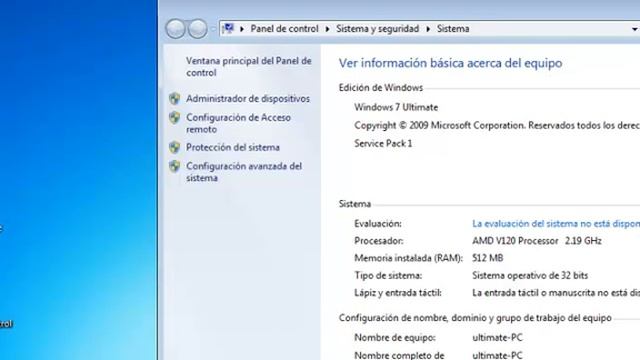Expand the arrow before Sistema y seguridad

coord(327,29)
